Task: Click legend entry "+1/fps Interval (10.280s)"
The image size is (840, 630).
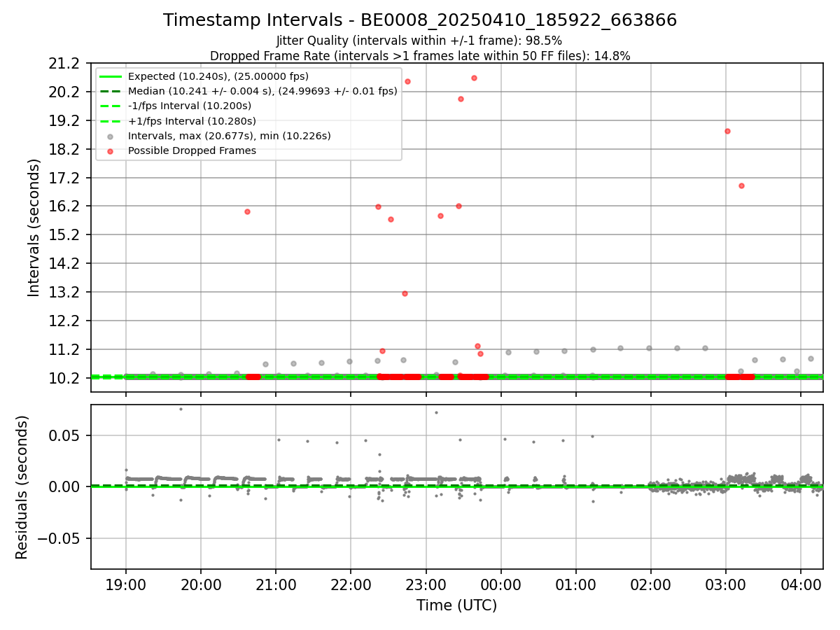Action: [x=192, y=121]
